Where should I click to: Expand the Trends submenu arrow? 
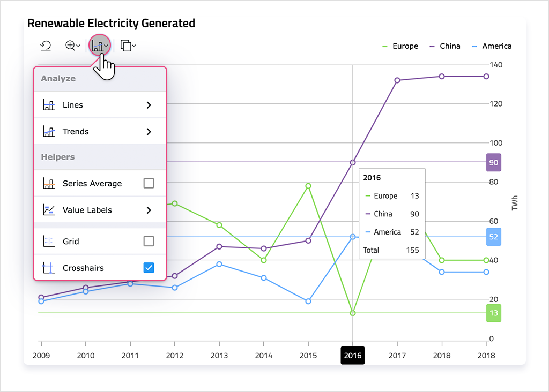[x=149, y=132]
